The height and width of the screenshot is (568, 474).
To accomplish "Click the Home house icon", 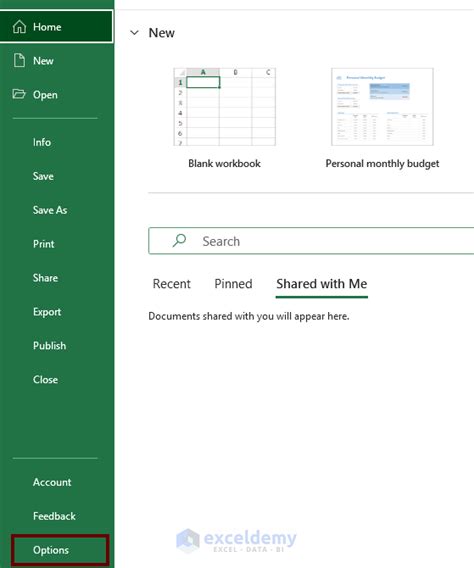I will [19, 27].
